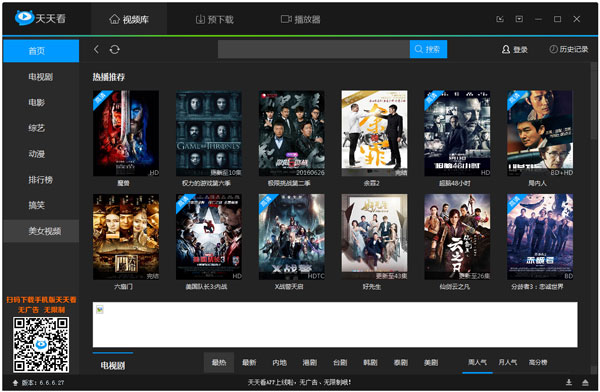Viewport: 600px width, 392px height.
Task: Switch to the 预下载 tab
Action: [215, 19]
